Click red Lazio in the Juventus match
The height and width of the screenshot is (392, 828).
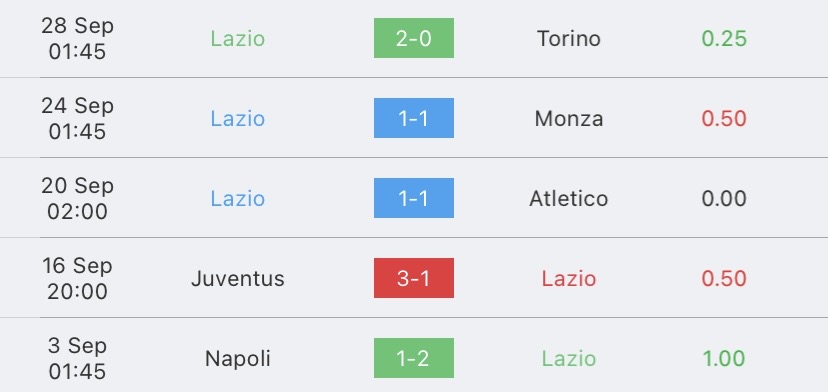pos(569,278)
